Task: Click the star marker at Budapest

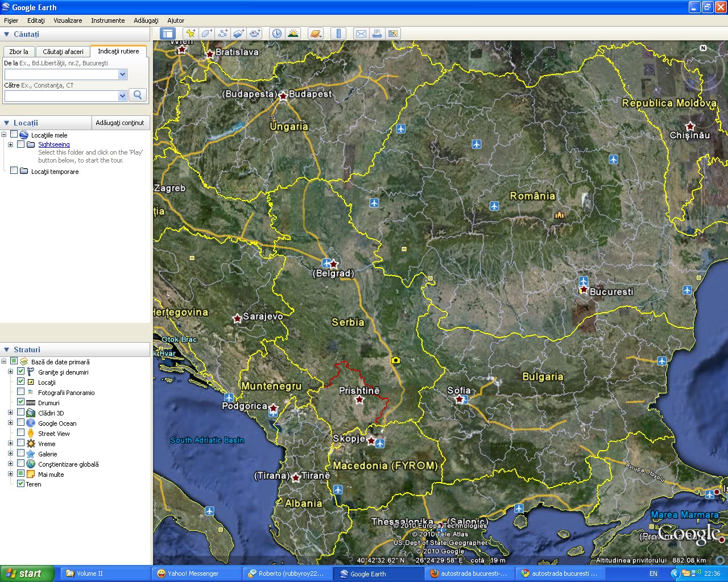Action: (283, 96)
